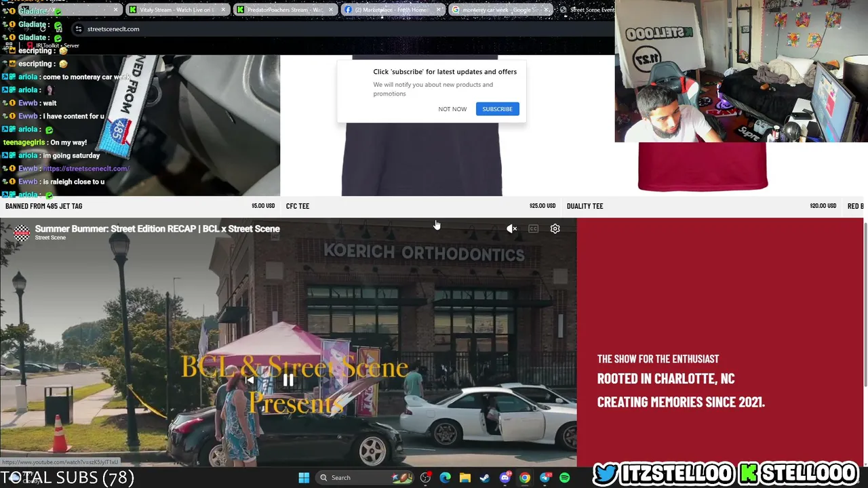The height and width of the screenshot is (488, 868).
Task: Toggle closed captions on the video
Action: [534, 229]
